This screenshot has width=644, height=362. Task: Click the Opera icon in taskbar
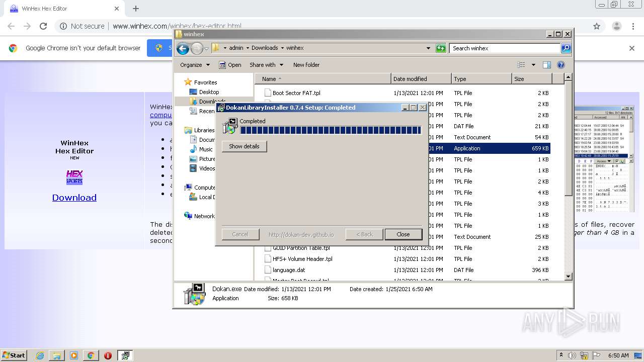pyautogui.click(x=108, y=355)
